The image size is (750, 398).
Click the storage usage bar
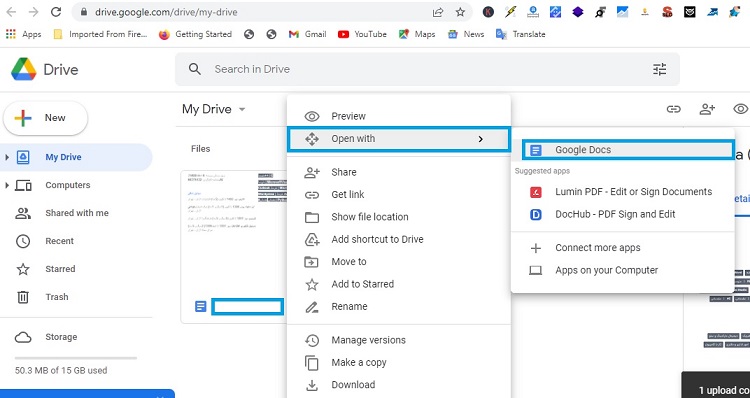76,358
